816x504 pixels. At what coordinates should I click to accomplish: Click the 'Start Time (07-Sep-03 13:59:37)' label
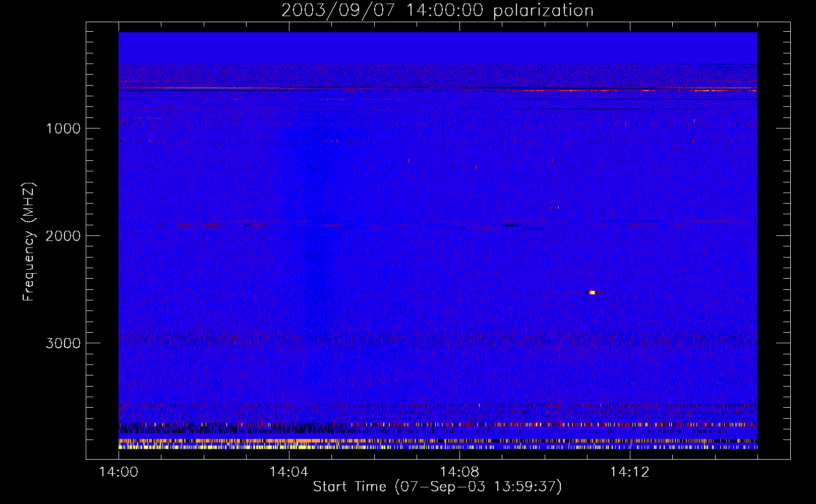[437, 487]
